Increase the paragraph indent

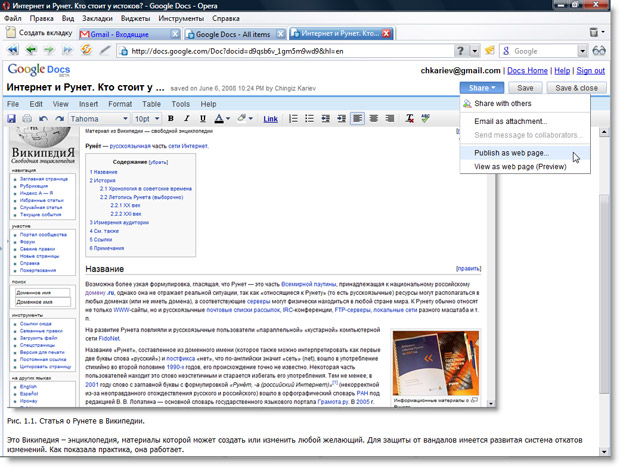pyautogui.click(x=342, y=118)
